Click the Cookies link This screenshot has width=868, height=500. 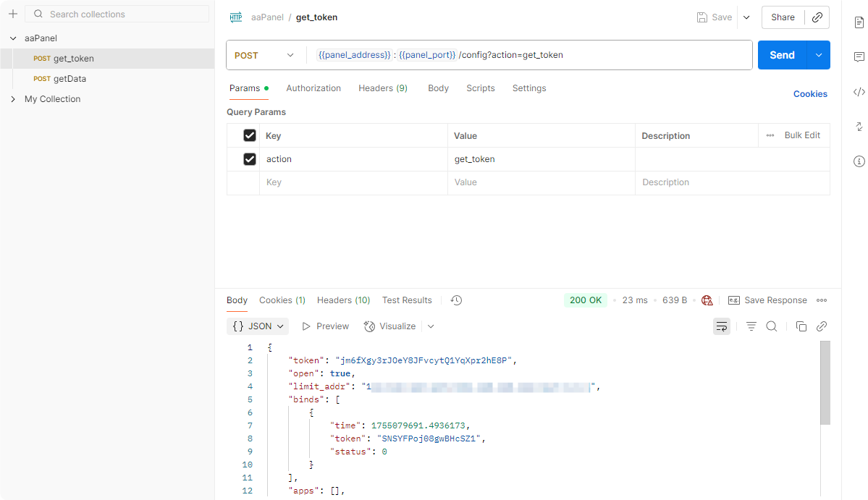[x=810, y=94]
